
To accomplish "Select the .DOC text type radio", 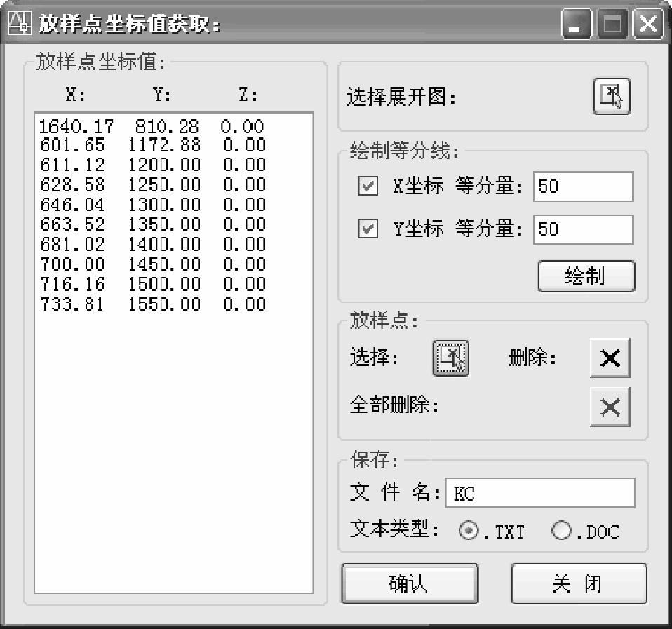I will 561,530.
